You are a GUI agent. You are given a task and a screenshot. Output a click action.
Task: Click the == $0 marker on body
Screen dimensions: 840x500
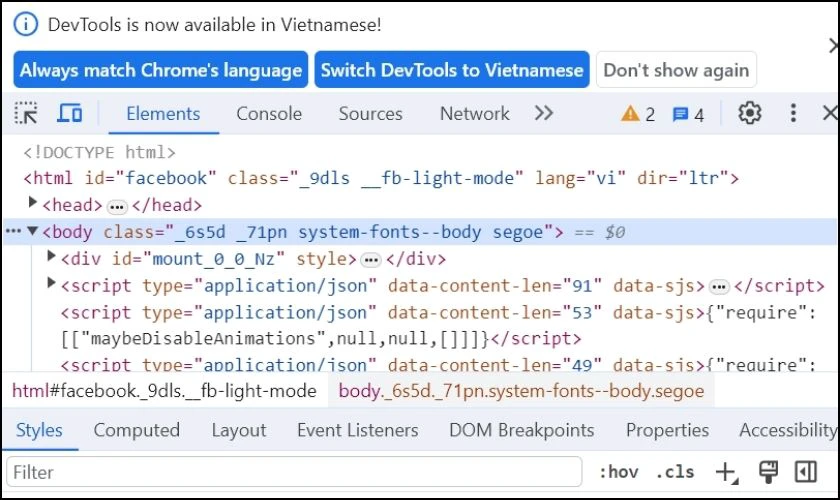point(599,232)
